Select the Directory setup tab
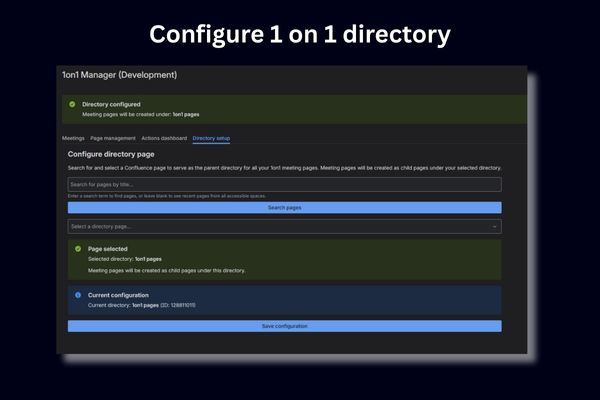The image size is (600, 400). pyautogui.click(x=211, y=138)
